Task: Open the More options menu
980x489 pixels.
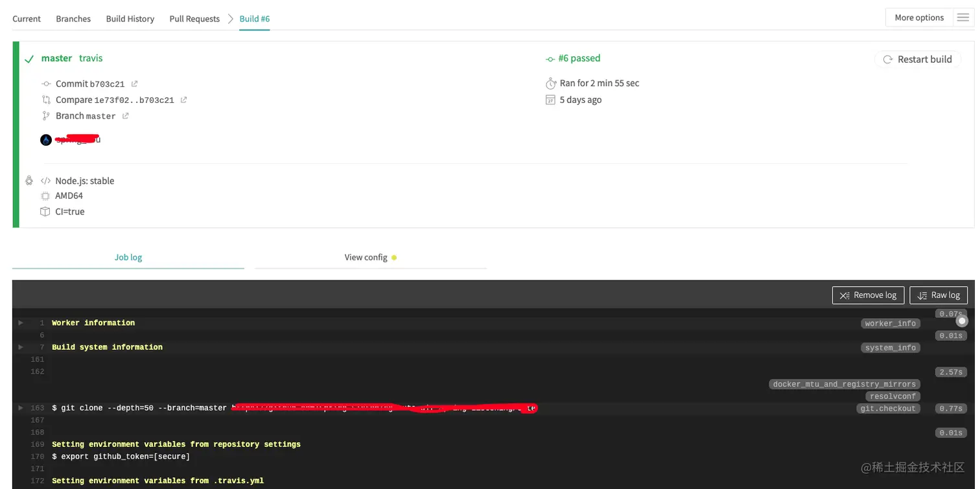Action: [919, 17]
